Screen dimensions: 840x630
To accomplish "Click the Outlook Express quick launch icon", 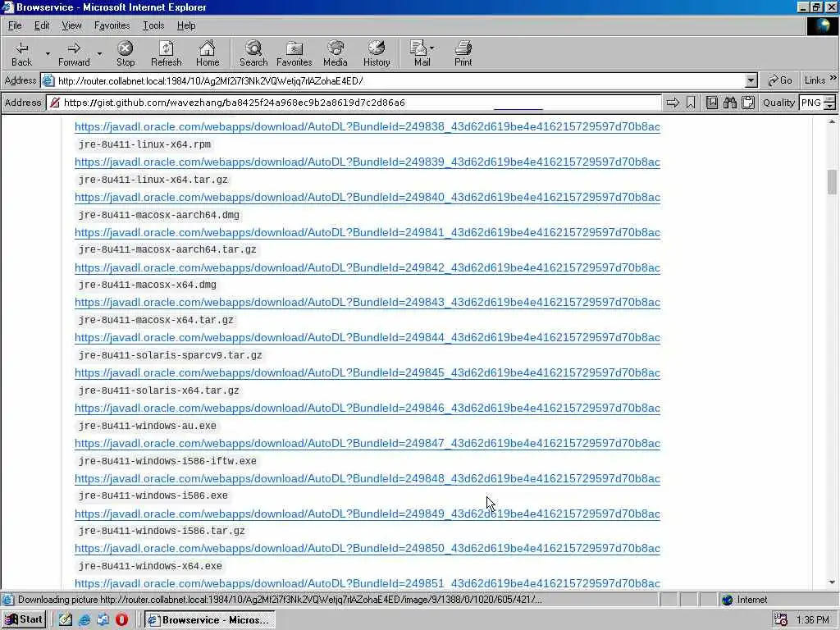I will coord(103,620).
